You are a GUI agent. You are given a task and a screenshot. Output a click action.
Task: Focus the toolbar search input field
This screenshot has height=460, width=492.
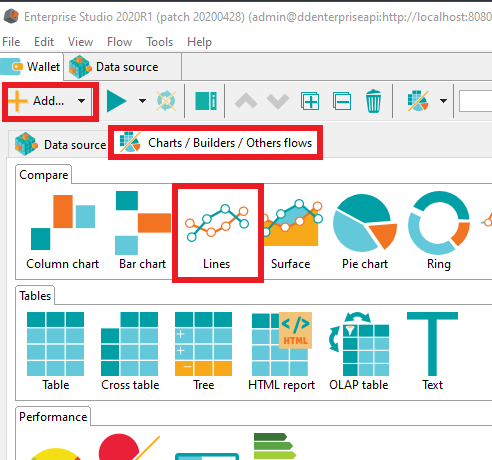coord(475,101)
